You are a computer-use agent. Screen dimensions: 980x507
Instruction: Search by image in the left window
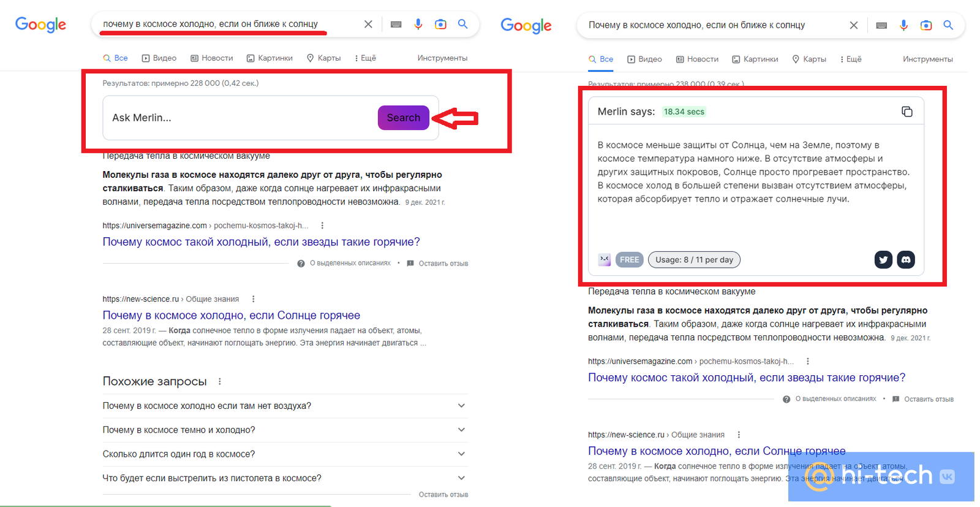440,24
